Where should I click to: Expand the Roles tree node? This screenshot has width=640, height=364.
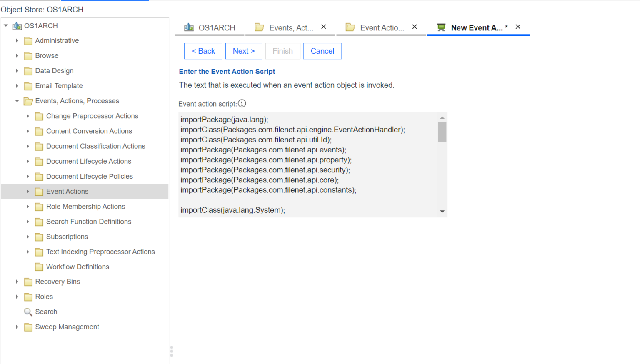tap(17, 297)
